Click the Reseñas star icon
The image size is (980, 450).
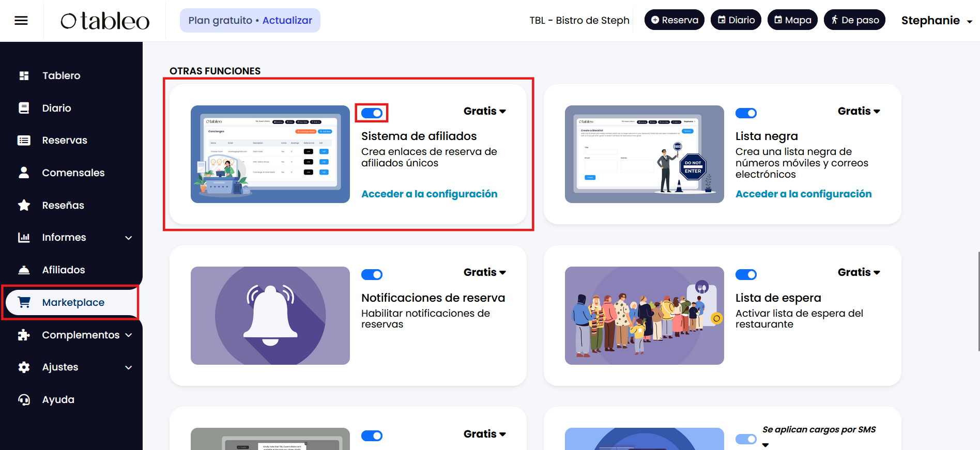pyautogui.click(x=24, y=205)
